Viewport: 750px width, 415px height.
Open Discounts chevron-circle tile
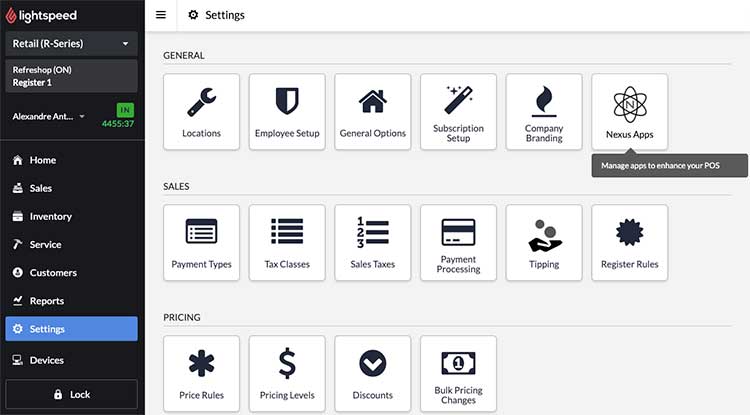(373, 372)
